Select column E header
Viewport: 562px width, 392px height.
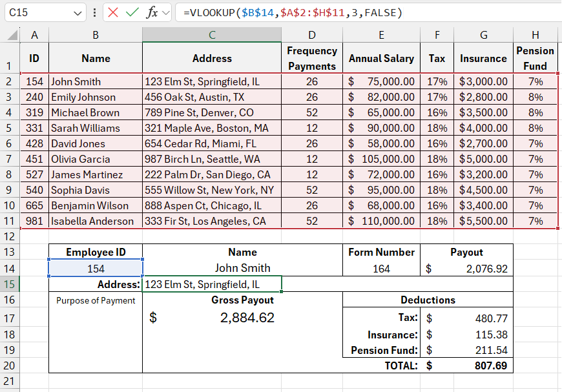381,35
